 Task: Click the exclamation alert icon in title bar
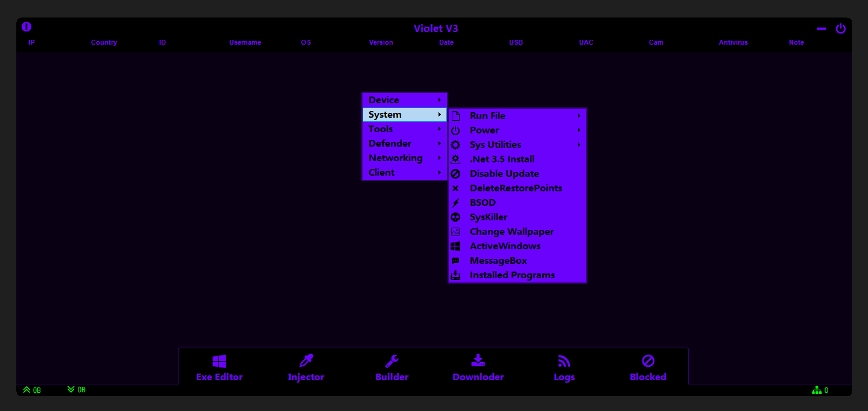[27, 27]
